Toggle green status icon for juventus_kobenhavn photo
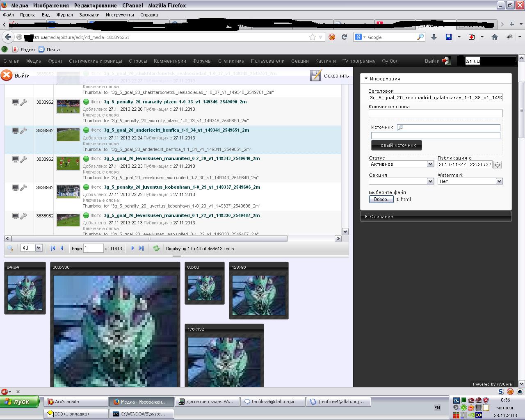 [86, 187]
